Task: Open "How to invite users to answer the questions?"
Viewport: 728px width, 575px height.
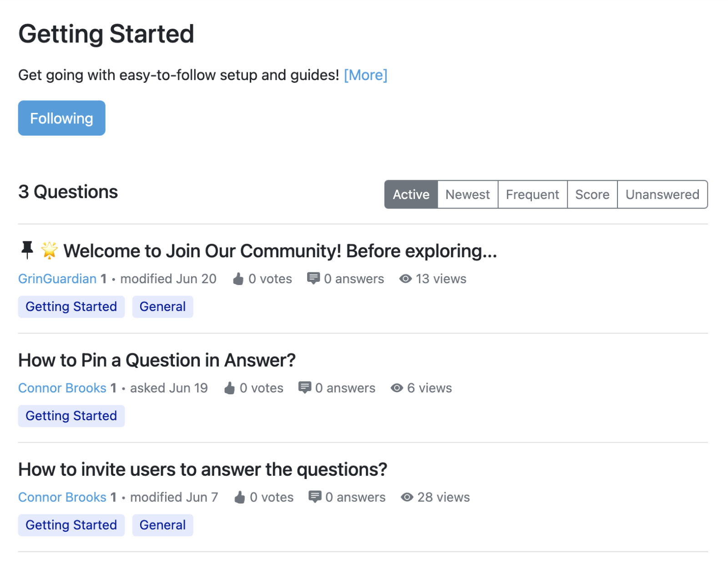Action: click(x=202, y=469)
